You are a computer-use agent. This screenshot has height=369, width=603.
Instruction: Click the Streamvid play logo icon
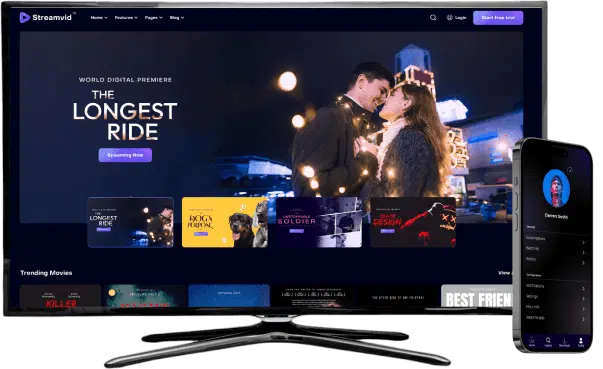(x=25, y=17)
